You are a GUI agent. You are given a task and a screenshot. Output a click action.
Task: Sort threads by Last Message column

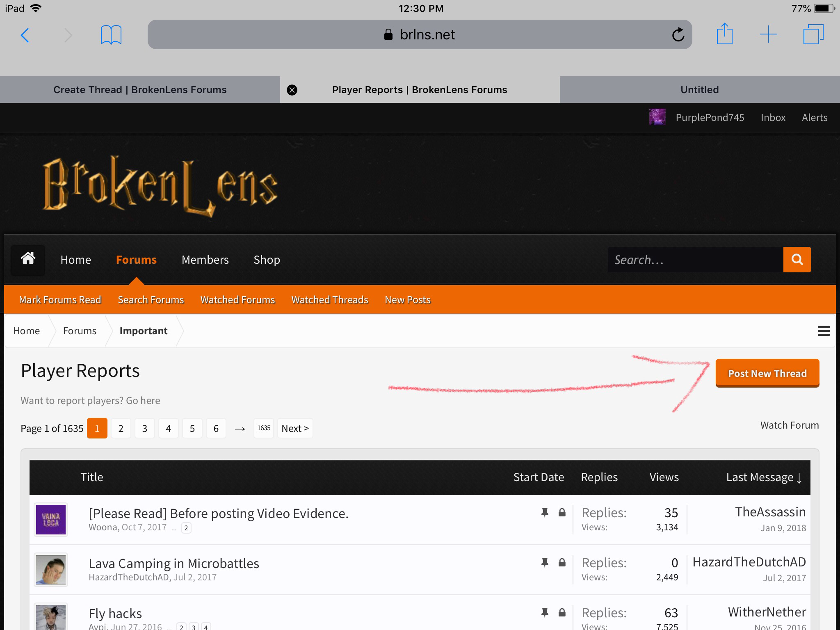tap(764, 477)
